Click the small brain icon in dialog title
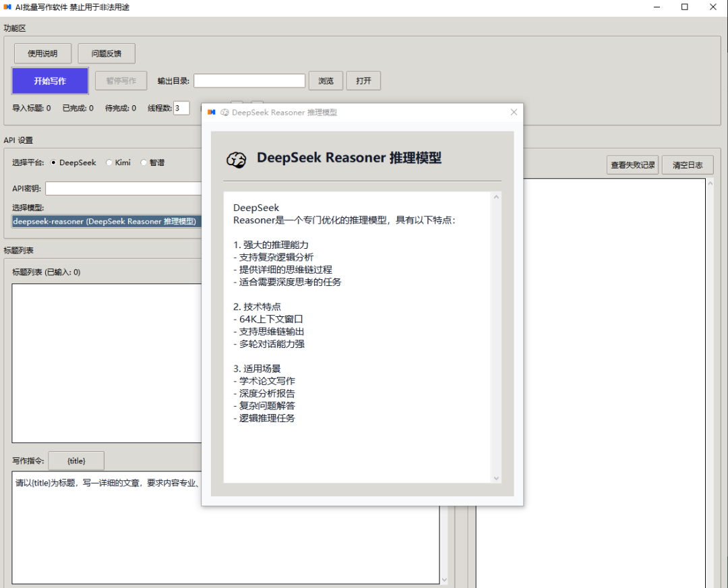The image size is (728, 588). (x=224, y=113)
